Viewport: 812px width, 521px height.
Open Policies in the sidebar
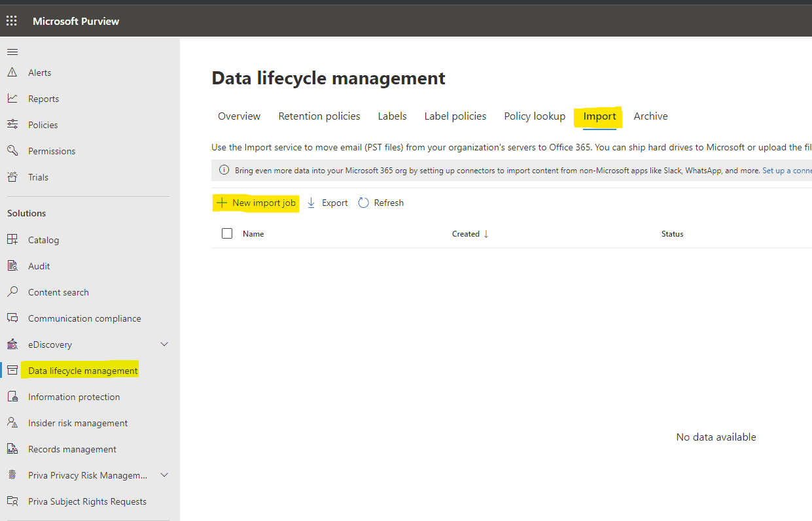(x=43, y=125)
